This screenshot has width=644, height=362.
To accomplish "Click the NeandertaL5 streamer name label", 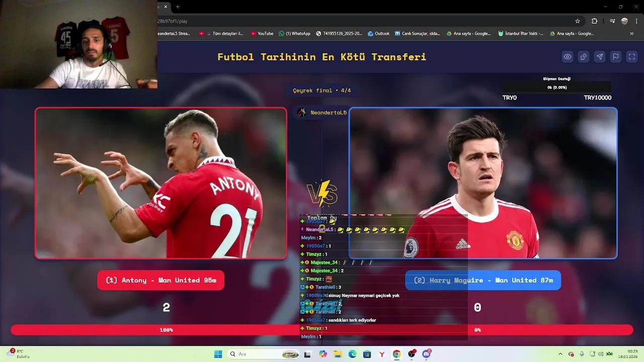I will coord(329,113).
